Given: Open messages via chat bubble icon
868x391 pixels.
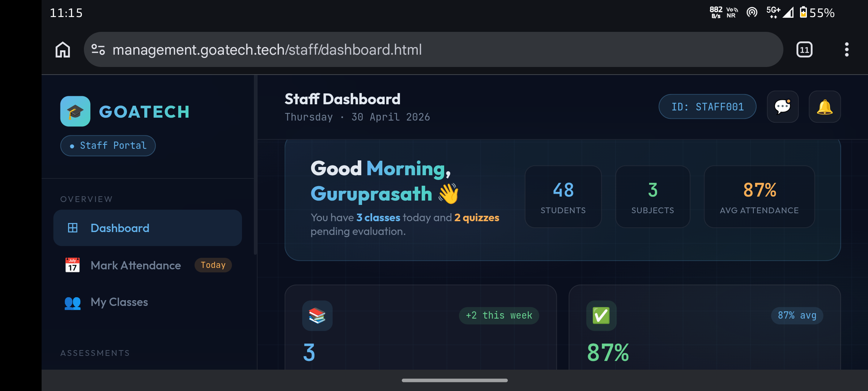Looking at the screenshot, I should [x=783, y=107].
